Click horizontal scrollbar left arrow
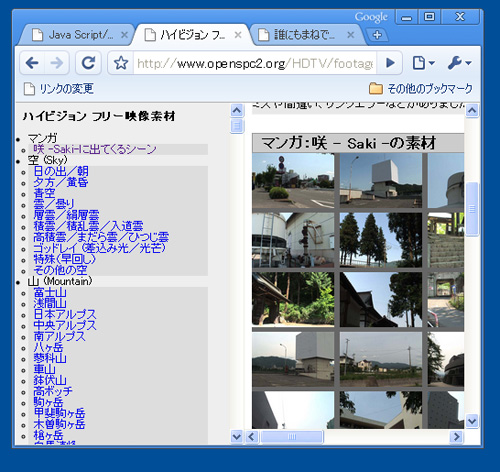Viewport: 500px width, 472px height. (252, 437)
